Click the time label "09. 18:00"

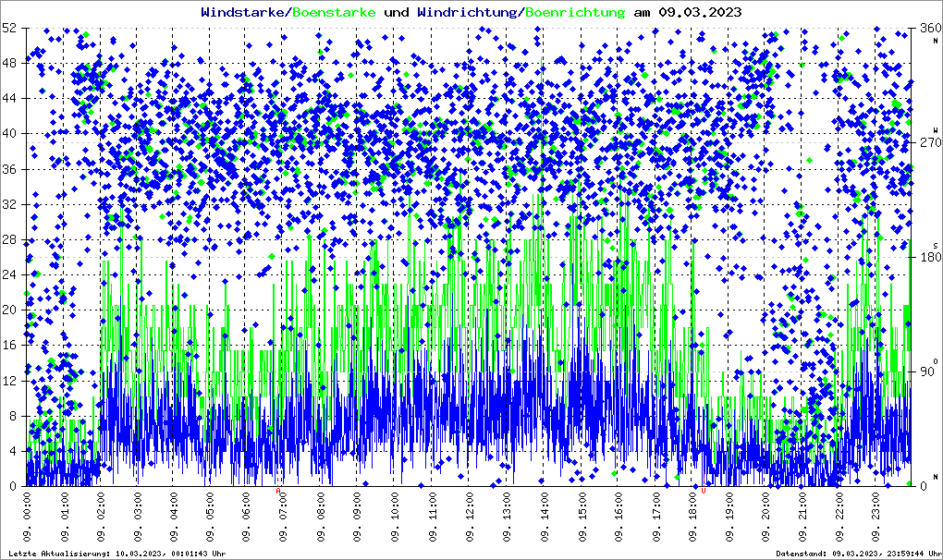click(x=692, y=517)
